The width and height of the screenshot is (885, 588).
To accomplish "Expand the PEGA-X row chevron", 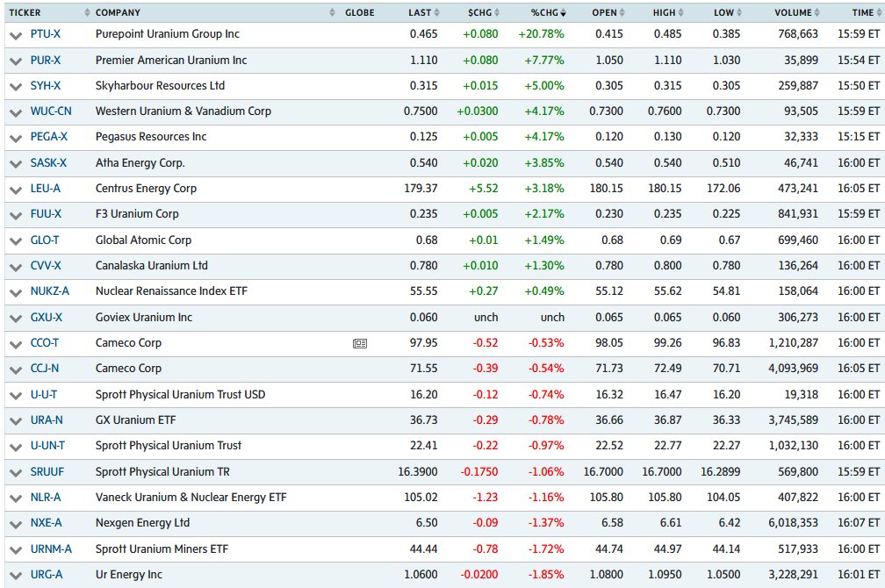I will point(15,138).
